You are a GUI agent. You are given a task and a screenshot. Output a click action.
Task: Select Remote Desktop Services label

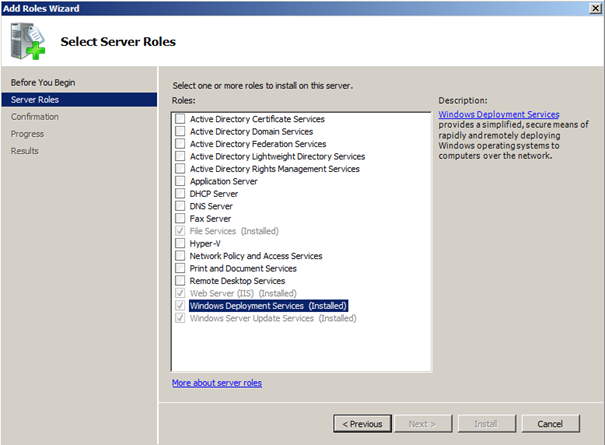237,281
